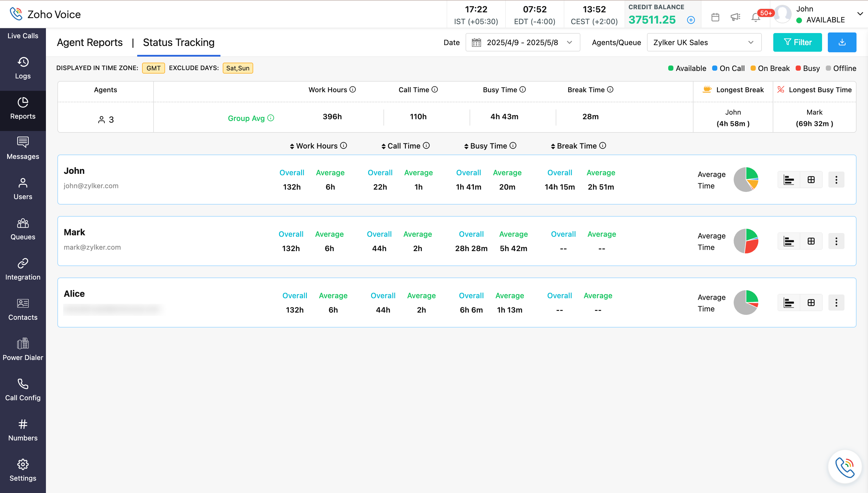Toggle John's table grid view

(811, 180)
